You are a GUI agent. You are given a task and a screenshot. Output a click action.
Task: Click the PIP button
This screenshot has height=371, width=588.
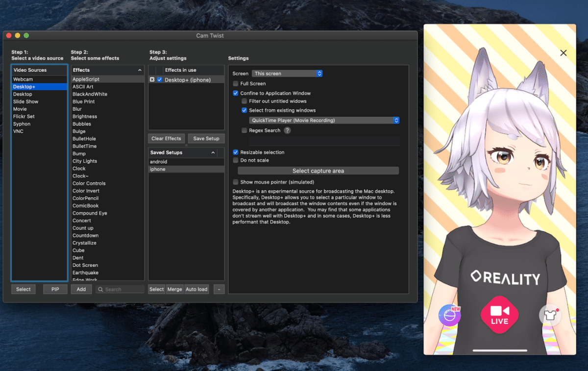55,289
